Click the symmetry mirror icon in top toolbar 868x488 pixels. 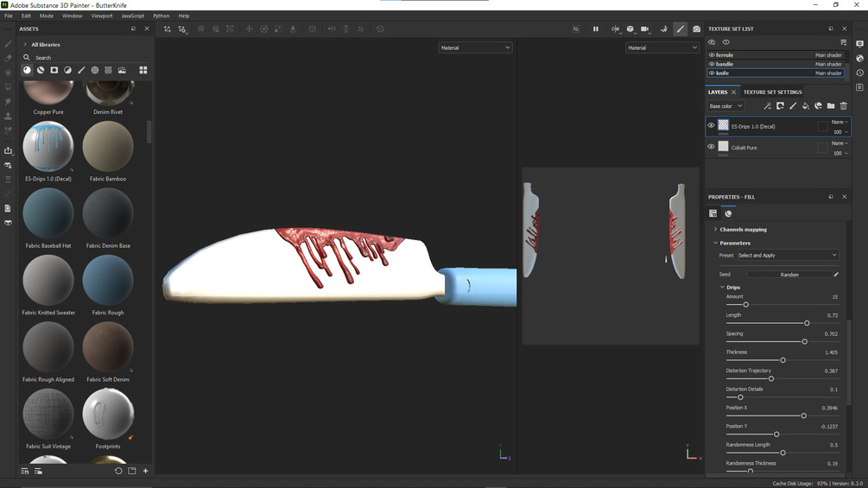616,29
